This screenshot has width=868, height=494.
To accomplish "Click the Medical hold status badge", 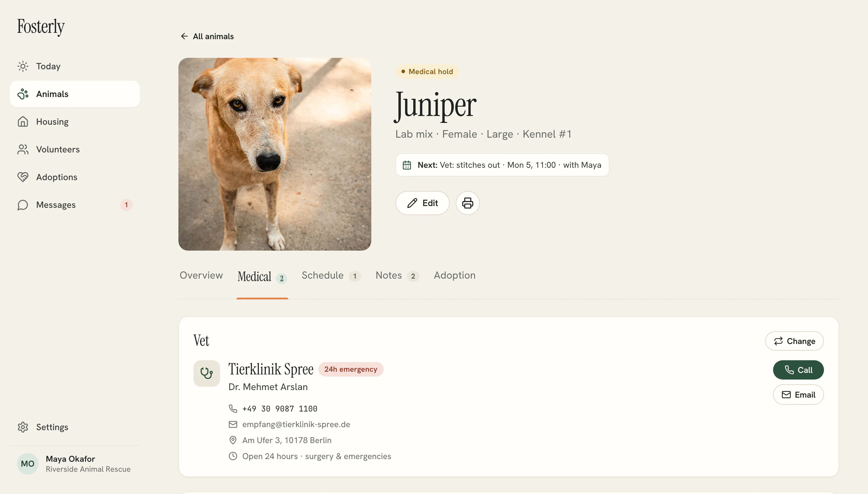I will [x=427, y=72].
